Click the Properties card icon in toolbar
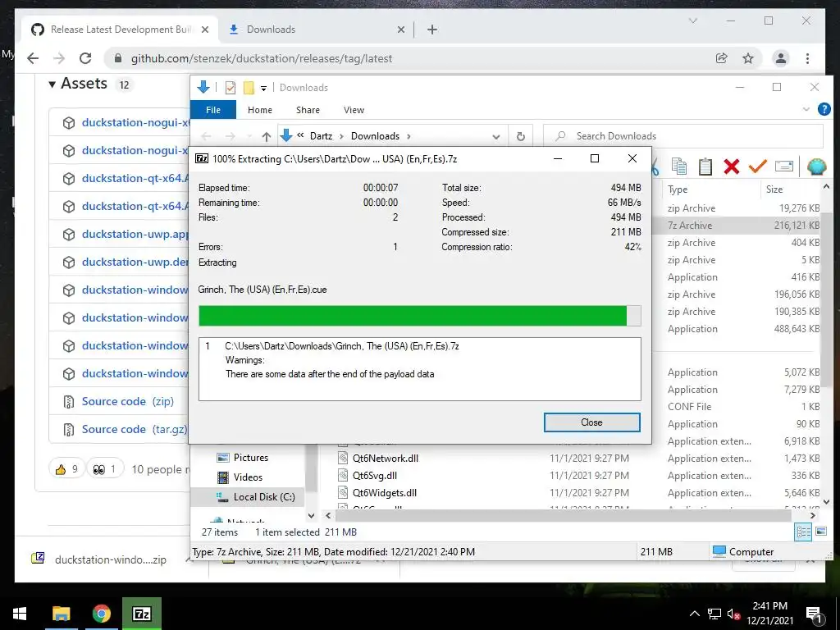Screen dimensions: 840x630 [x=783, y=167]
